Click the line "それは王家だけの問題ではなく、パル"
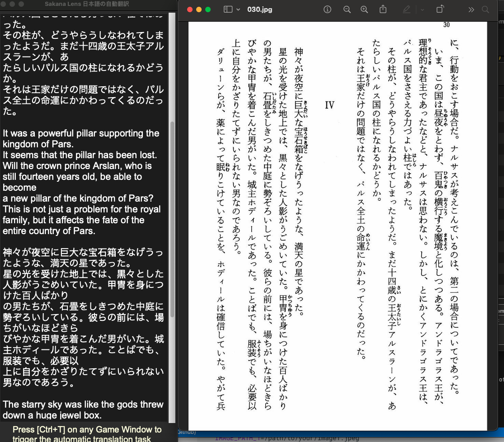 [x=83, y=89]
